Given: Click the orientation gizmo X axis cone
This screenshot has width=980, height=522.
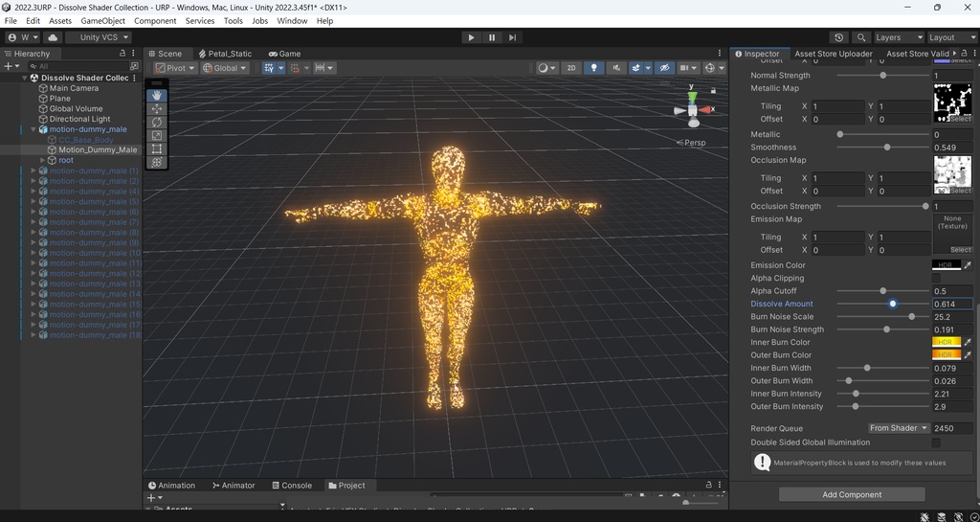Looking at the screenshot, I should tap(705, 109).
